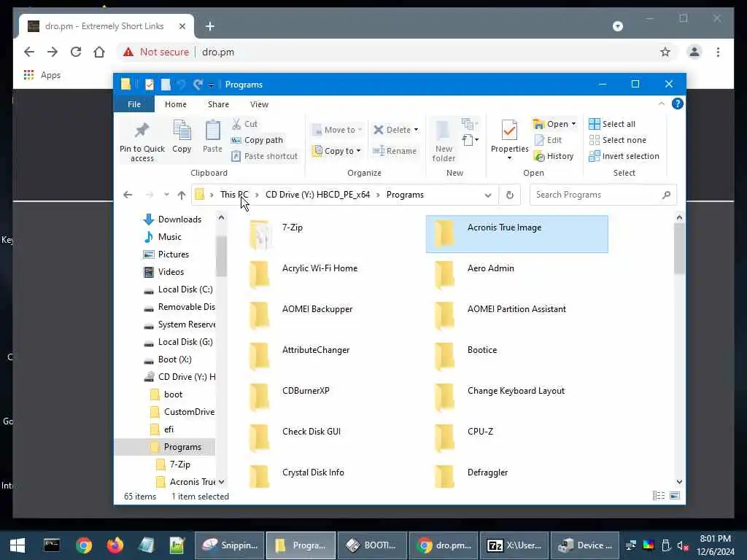Click Paste shortcut command
The height and width of the screenshot is (560, 747).
point(264,156)
